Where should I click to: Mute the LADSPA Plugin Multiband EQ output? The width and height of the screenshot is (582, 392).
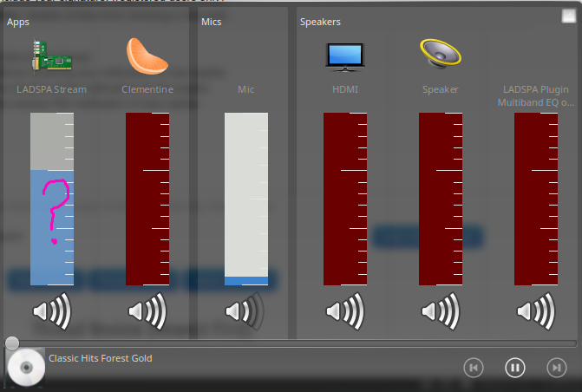pos(536,310)
